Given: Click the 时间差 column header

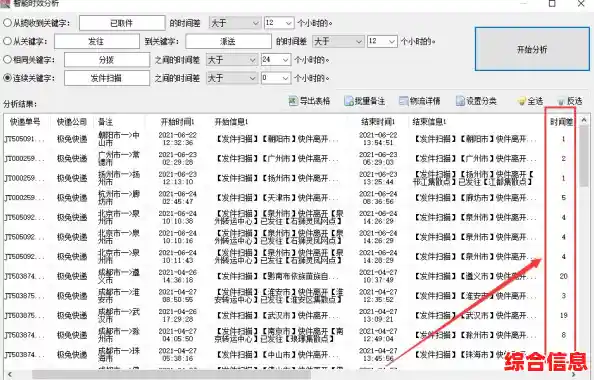Looking at the screenshot, I should tap(562, 122).
